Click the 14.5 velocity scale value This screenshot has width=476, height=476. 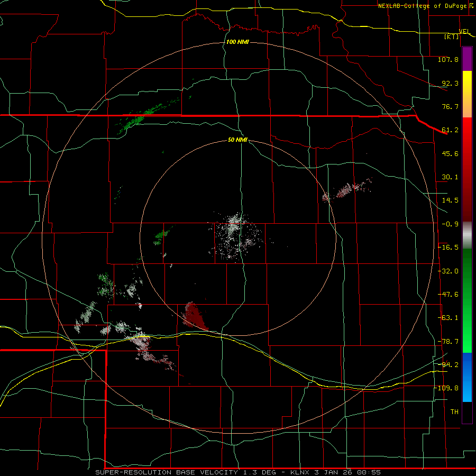(x=450, y=200)
